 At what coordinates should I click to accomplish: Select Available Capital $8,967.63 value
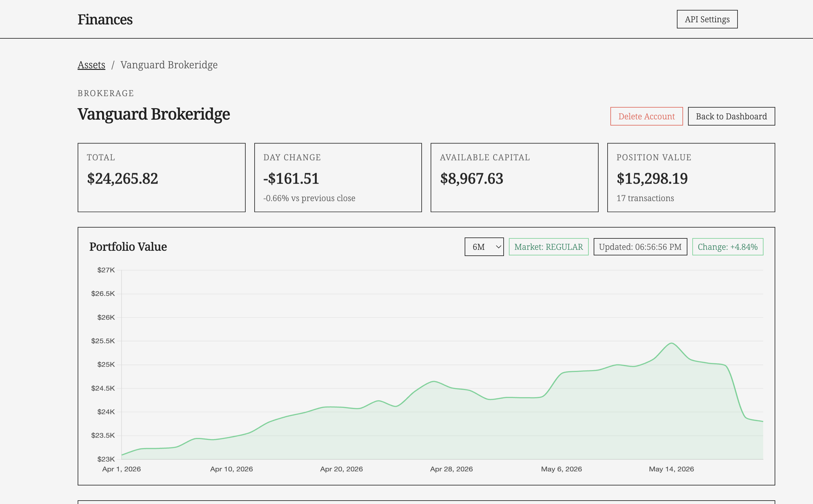(x=471, y=179)
